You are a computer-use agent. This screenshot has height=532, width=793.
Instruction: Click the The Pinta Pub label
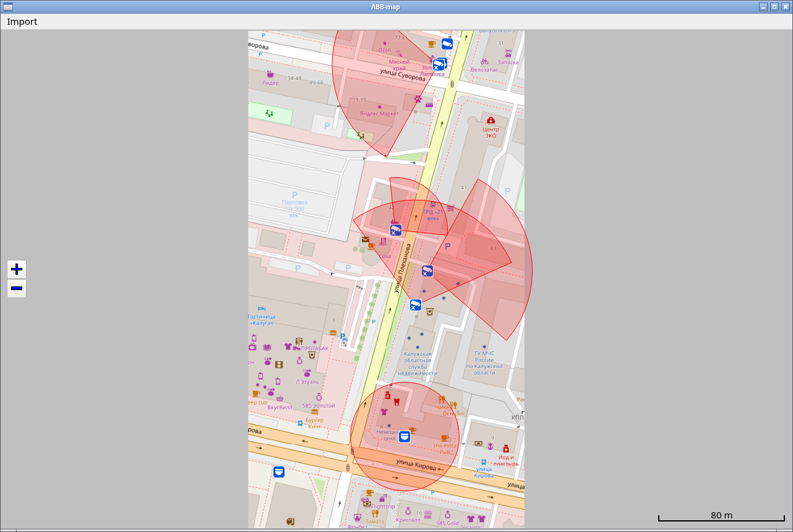(x=445, y=448)
